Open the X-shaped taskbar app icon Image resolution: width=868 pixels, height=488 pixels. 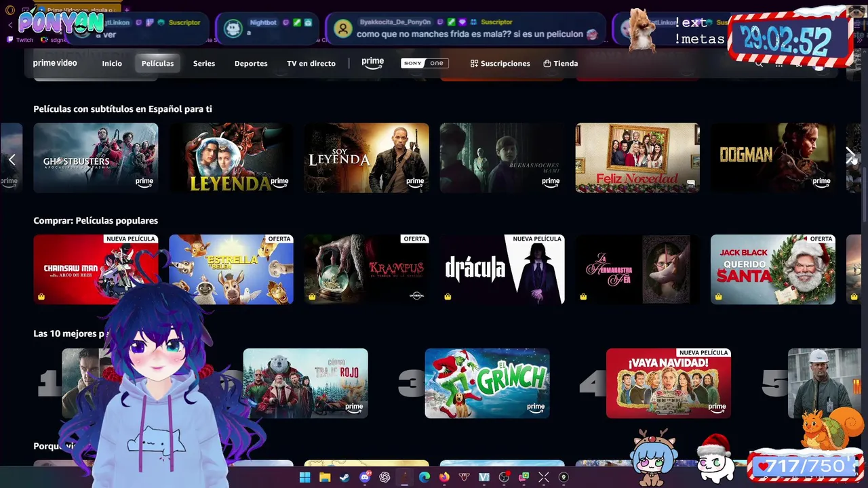(544, 477)
